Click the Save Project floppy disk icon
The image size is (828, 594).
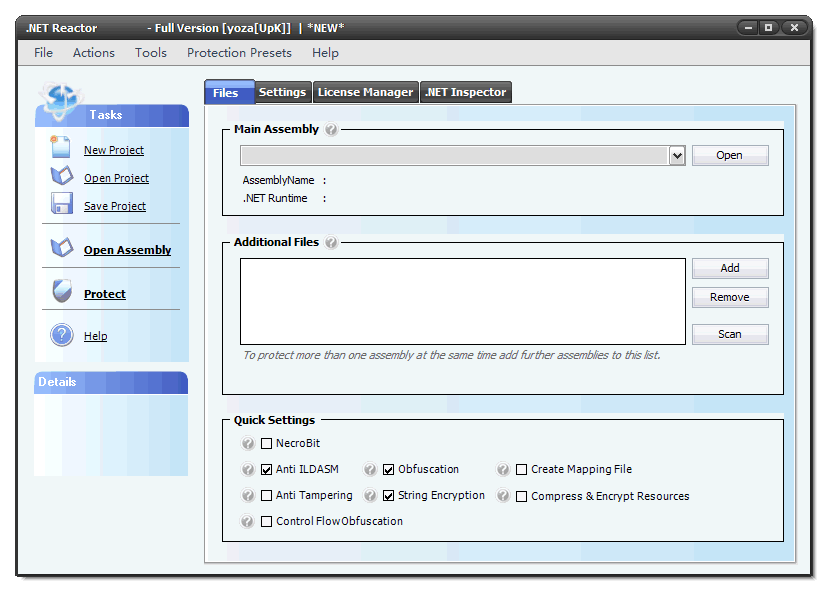coord(62,203)
